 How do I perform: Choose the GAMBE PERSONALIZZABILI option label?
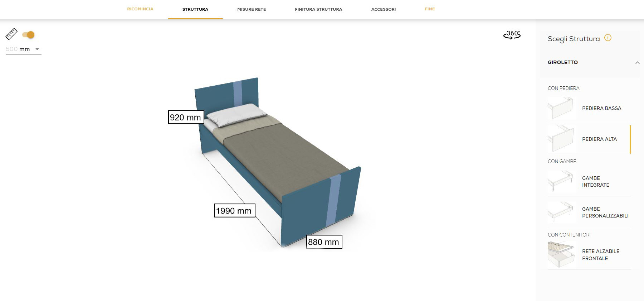[x=605, y=212]
